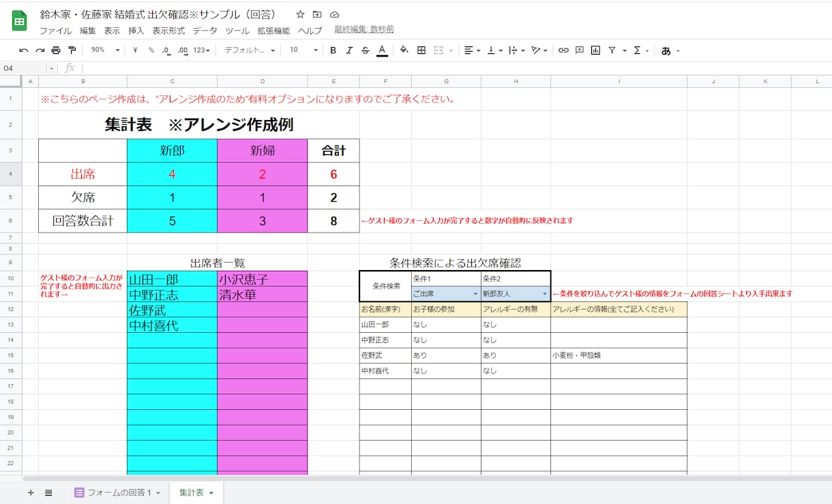Image resolution: width=832 pixels, height=504 pixels.
Task: Click the insert link icon
Action: click(563, 50)
